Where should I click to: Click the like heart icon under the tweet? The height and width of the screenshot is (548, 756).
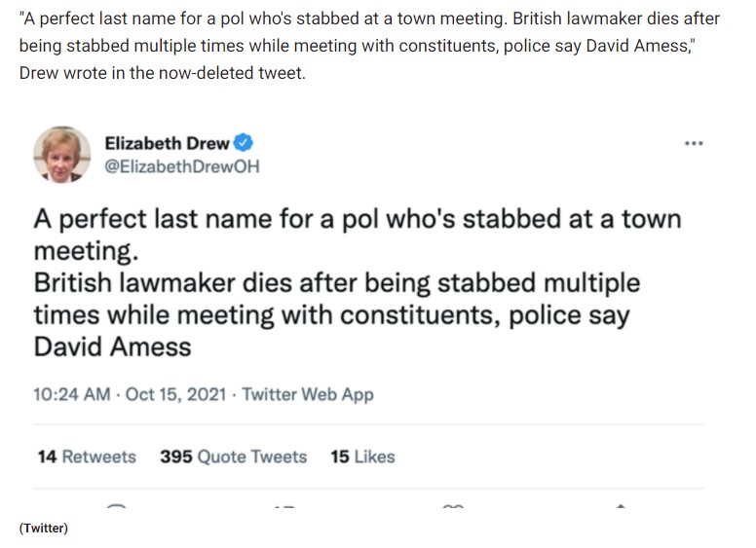tap(453, 507)
